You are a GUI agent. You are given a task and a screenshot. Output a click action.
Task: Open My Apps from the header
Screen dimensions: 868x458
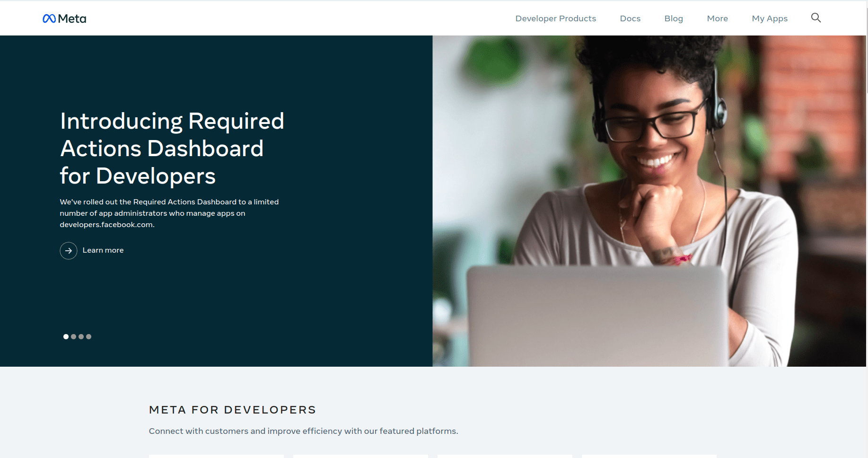point(770,18)
